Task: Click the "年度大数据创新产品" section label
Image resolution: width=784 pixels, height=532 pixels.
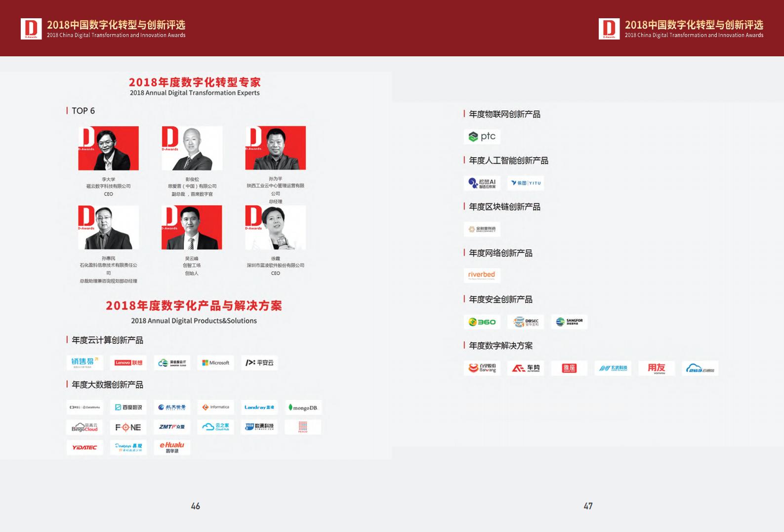Action: [107, 384]
